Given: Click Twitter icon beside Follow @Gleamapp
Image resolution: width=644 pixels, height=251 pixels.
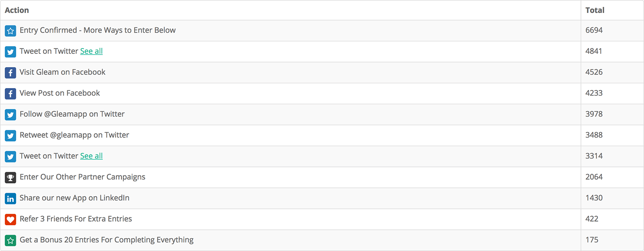Looking at the screenshot, I should 10,114.
